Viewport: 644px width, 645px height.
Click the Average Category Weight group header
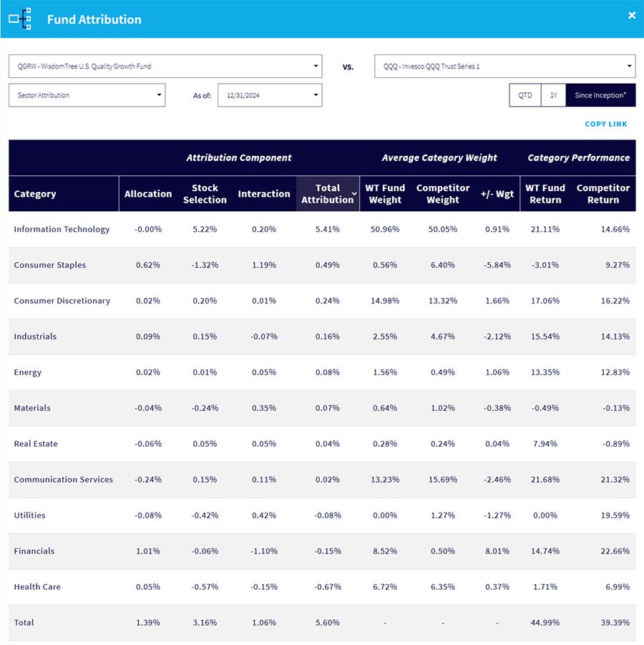tap(439, 158)
